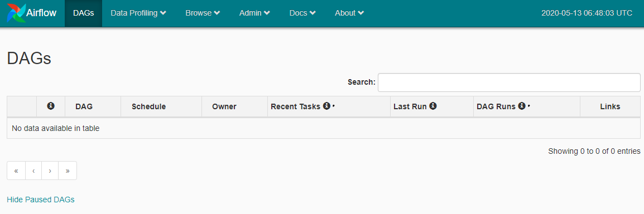
Task: Click the Hide Paused DAGs link
Action: pos(41,200)
